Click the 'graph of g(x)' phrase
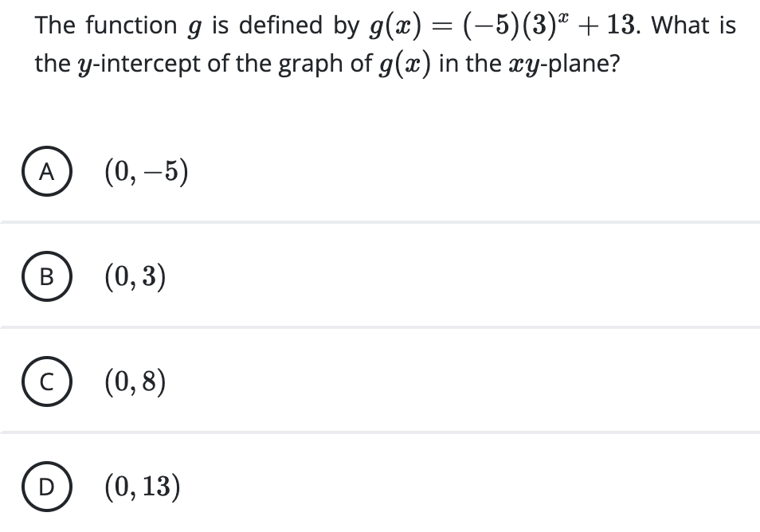Image resolution: width=760 pixels, height=532 pixels. click(354, 64)
